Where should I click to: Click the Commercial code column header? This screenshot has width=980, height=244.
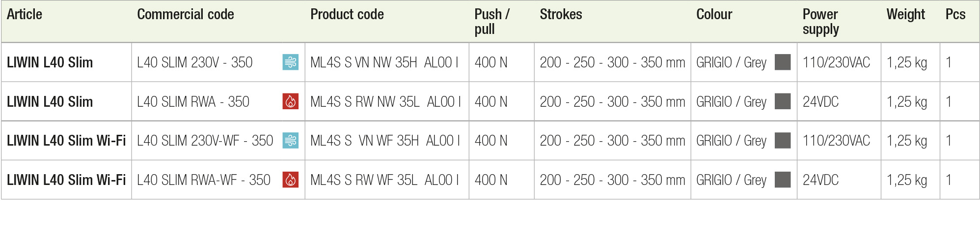(x=186, y=14)
